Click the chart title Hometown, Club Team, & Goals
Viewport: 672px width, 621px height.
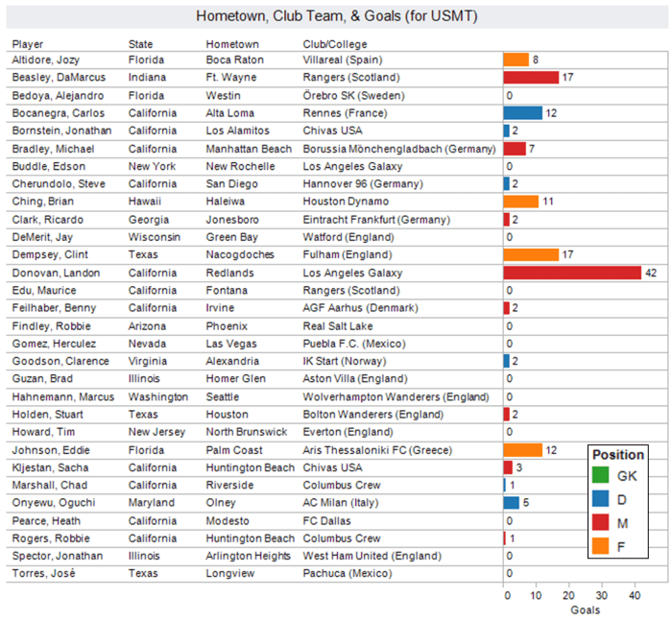336,16
